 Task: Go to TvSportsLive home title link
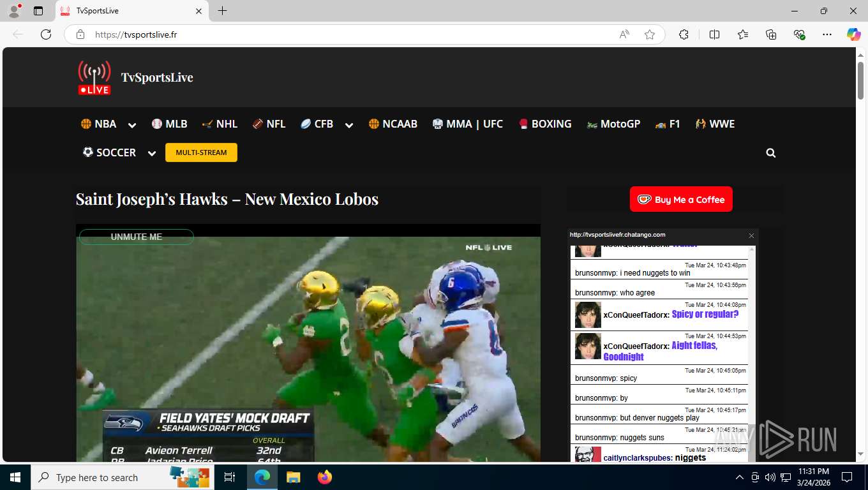[157, 77]
